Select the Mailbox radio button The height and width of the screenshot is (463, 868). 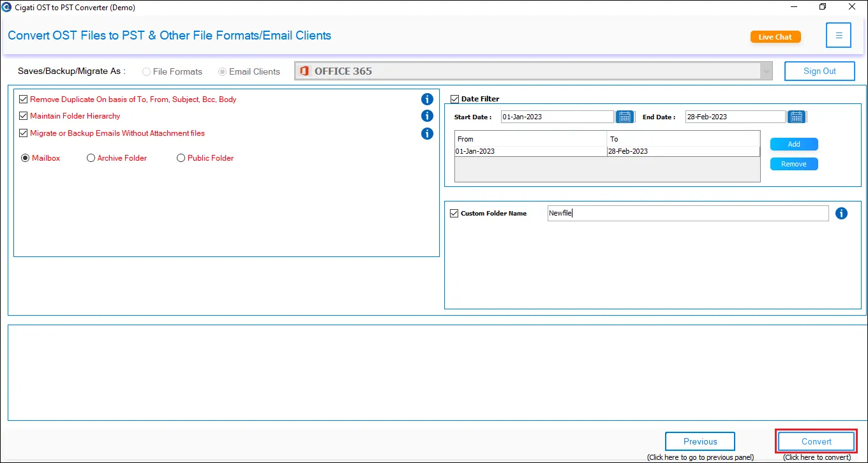point(26,158)
